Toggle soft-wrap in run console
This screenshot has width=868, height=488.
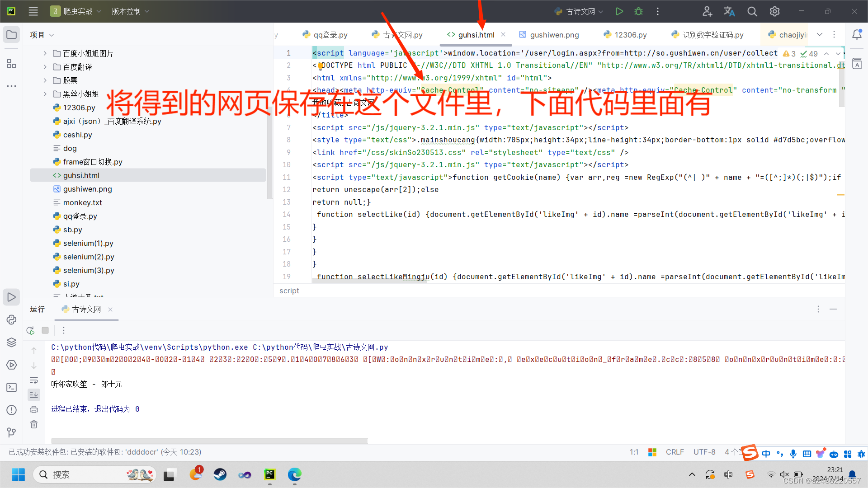point(34,380)
